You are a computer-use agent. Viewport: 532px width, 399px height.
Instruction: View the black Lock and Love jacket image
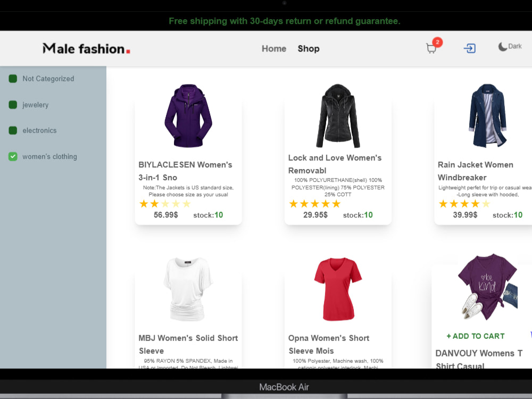pyautogui.click(x=338, y=115)
